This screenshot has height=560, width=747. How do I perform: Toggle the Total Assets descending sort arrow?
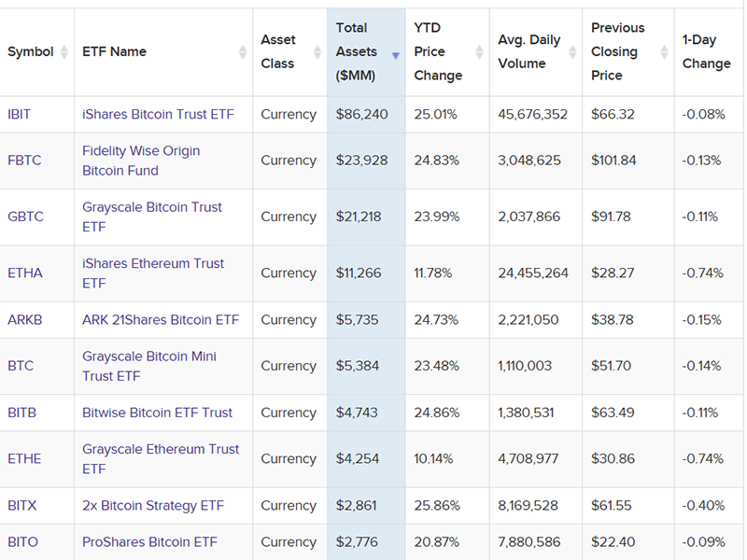396,56
